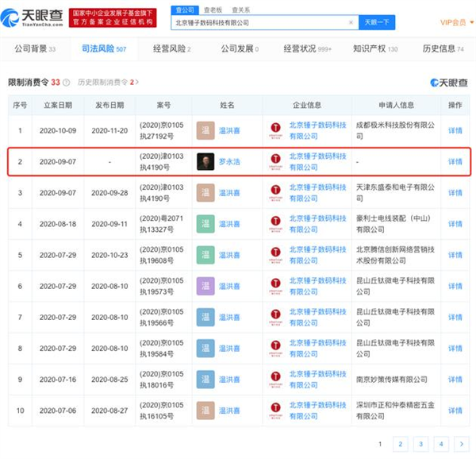This screenshot has height=459, width=476.
Task: Go to page 2 of results
Action: coord(401,444)
